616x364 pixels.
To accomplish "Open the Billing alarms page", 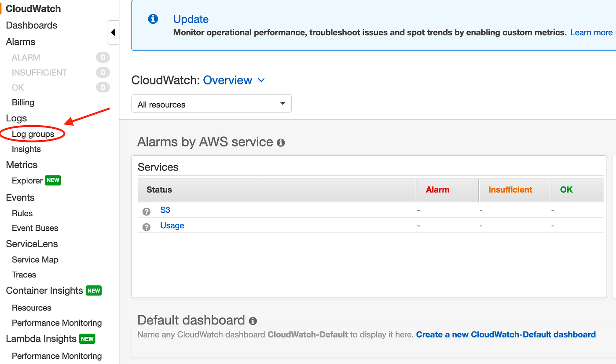I will 23,102.
